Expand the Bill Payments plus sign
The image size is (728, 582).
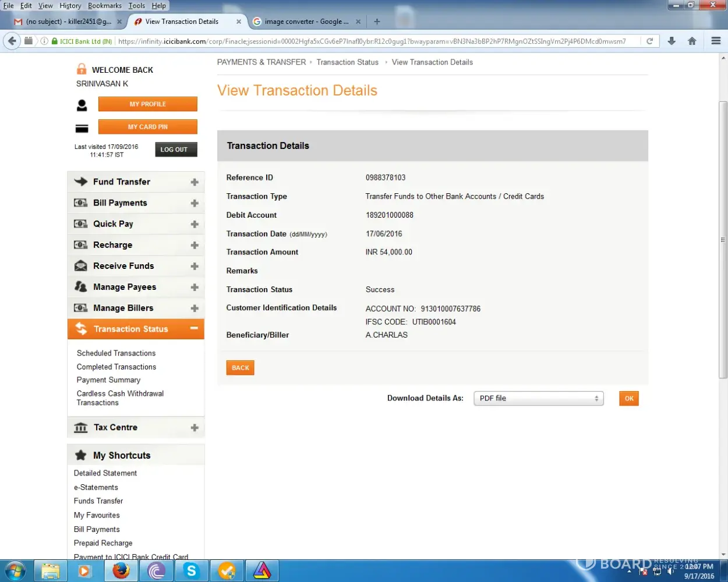coord(195,203)
